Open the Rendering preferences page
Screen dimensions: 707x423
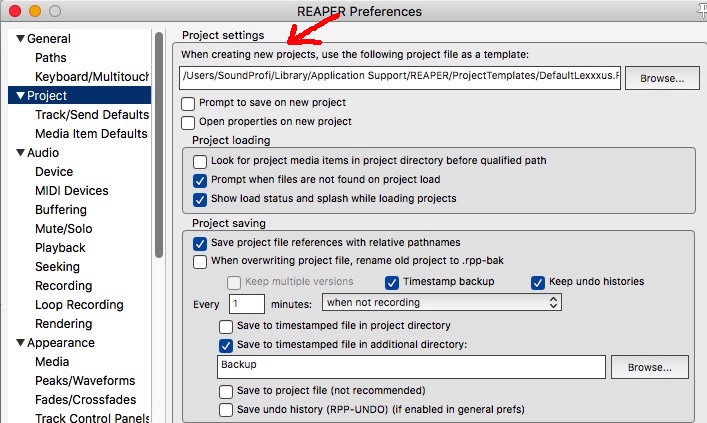click(x=64, y=324)
